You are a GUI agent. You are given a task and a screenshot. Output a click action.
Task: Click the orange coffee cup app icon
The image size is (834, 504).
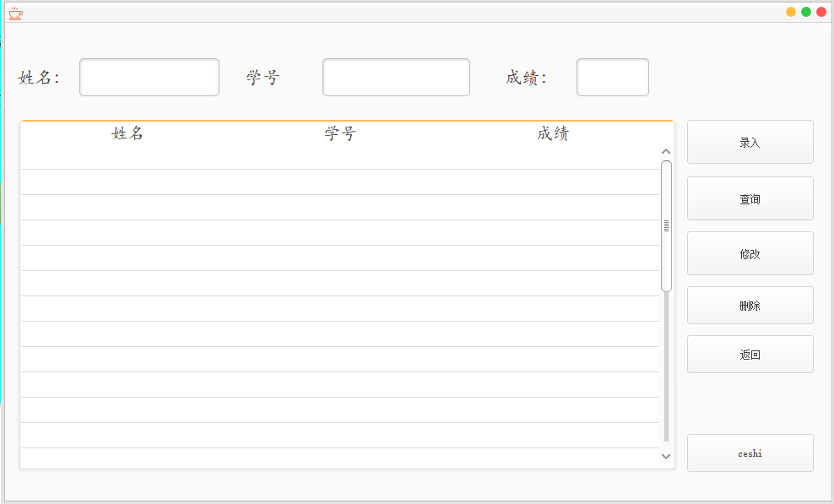click(15, 13)
